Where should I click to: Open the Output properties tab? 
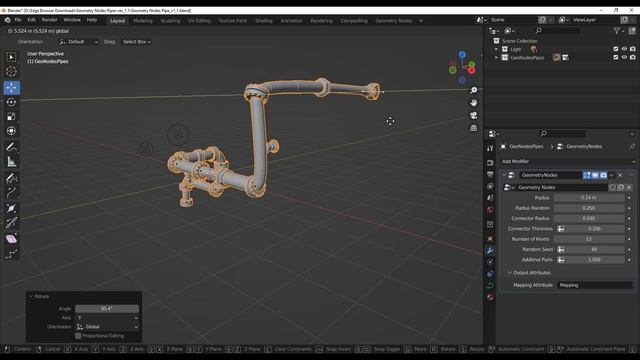(490, 175)
